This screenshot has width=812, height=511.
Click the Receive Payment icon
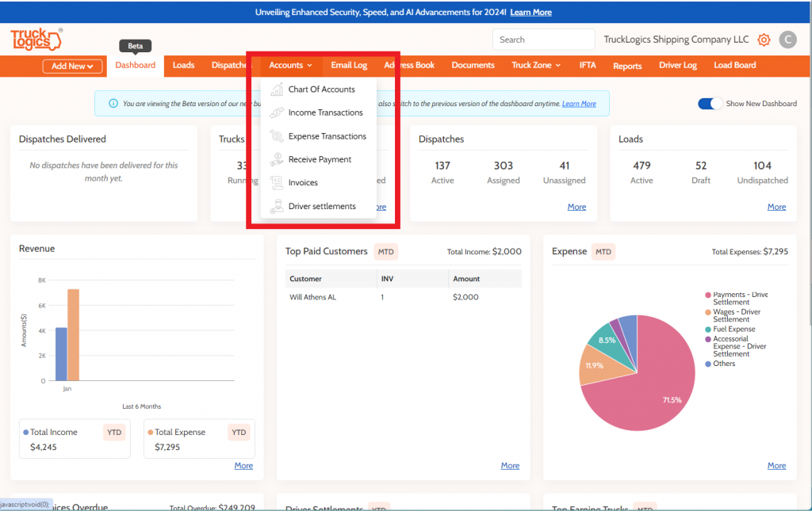coord(277,159)
